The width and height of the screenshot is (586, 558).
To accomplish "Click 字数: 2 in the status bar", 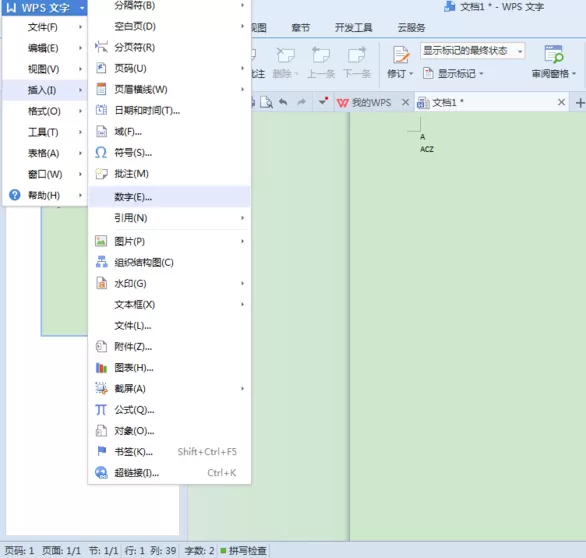I will click(199, 551).
